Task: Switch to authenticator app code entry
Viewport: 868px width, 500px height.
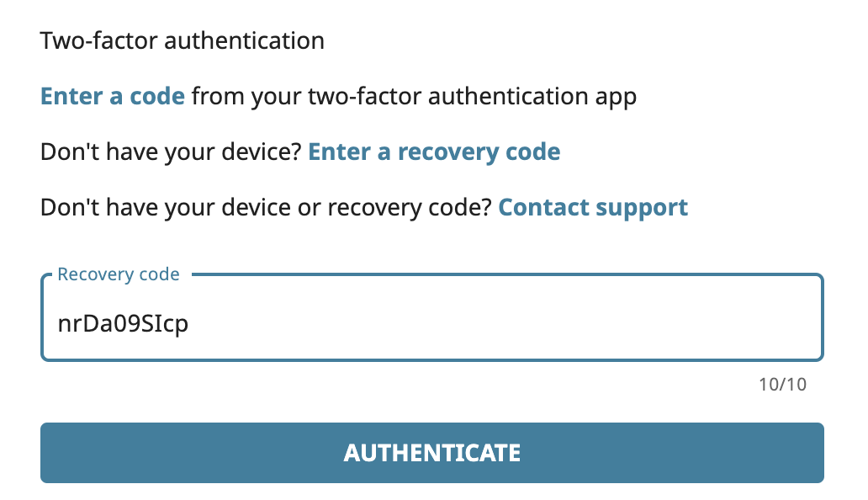Action: coord(113,96)
